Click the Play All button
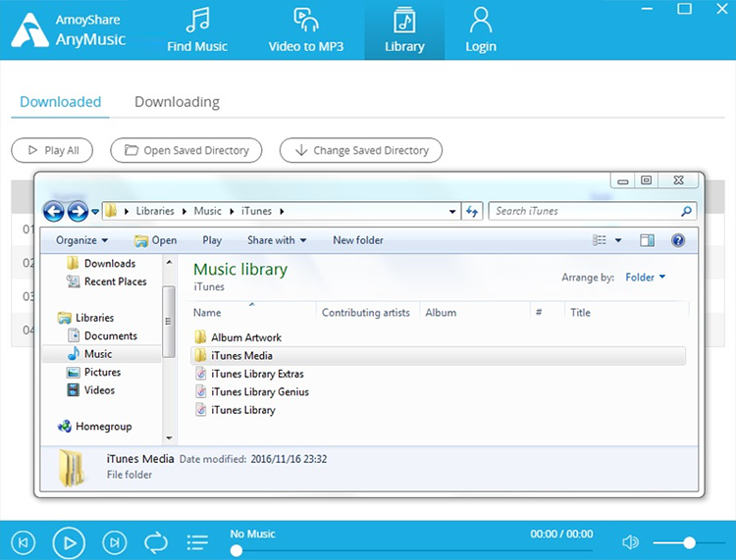This screenshot has width=736, height=560. [52, 150]
